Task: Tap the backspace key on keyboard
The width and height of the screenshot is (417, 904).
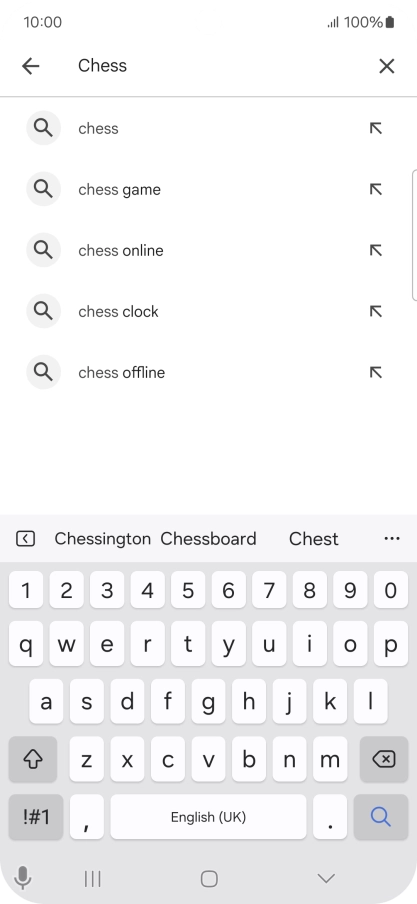Action: click(x=384, y=759)
